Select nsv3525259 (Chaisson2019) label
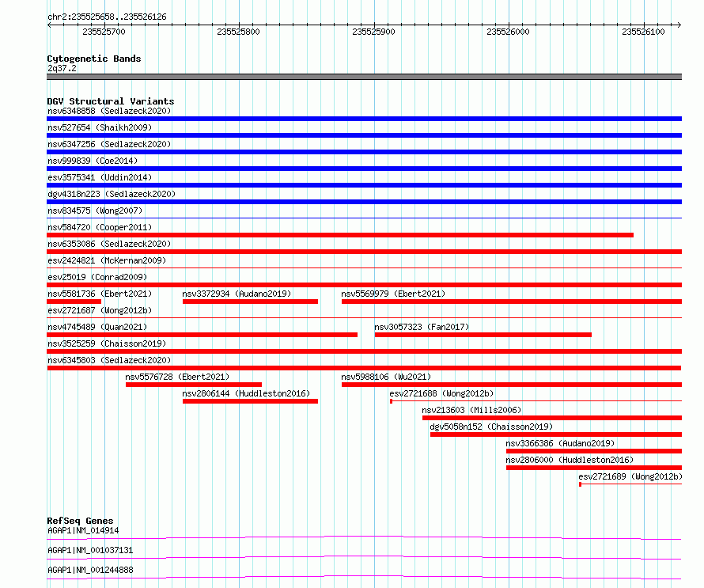The height and width of the screenshot is (588, 704). click(x=107, y=343)
